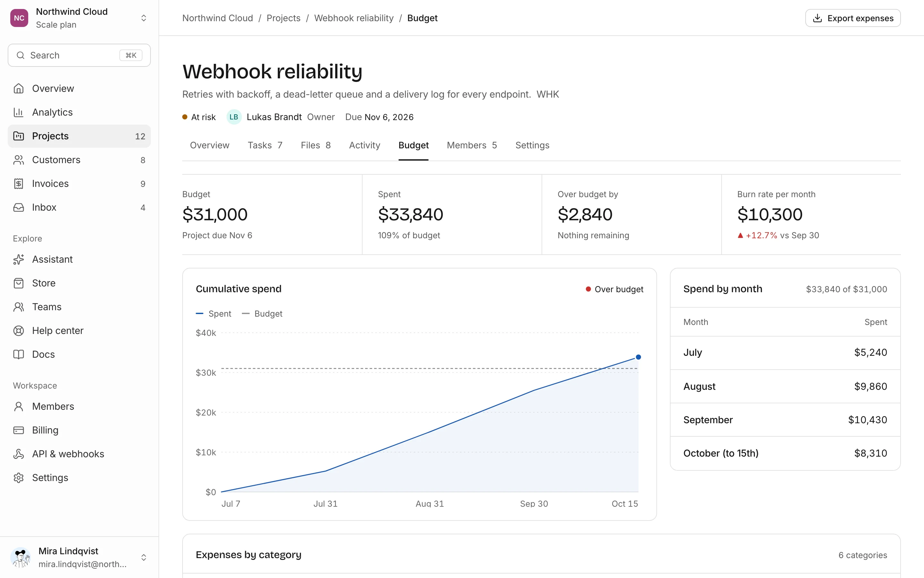Click the Export expenses button
Image resolution: width=924 pixels, height=578 pixels.
(x=853, y=18)
